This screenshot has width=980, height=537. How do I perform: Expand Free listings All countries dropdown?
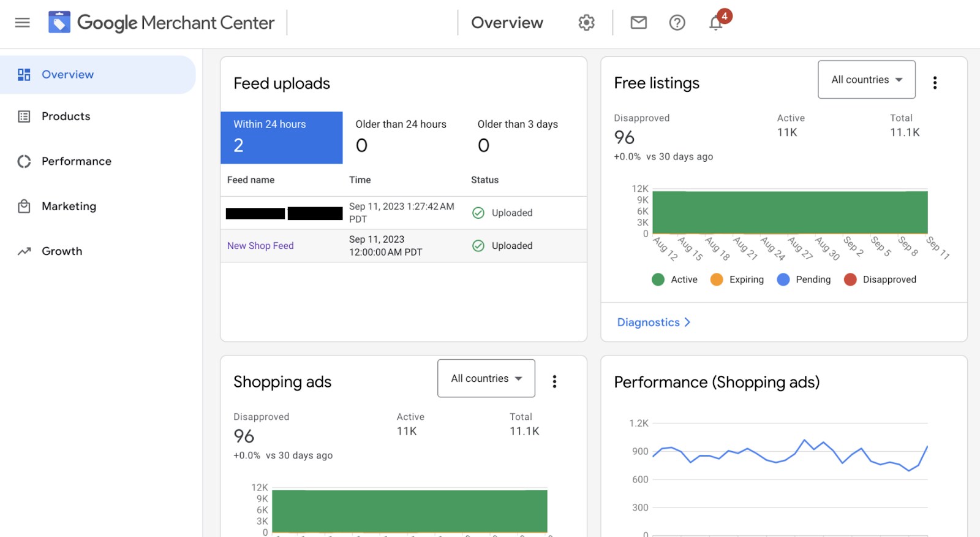coord(867,80)
